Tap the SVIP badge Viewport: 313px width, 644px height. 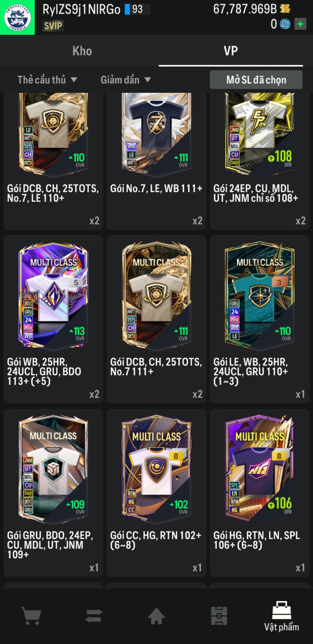(x=53, y=26)
